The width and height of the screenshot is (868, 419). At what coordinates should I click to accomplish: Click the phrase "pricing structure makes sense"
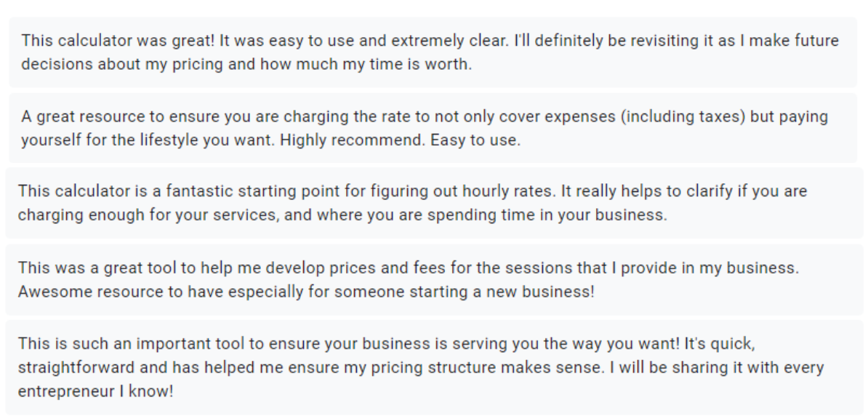click(483, 366)
